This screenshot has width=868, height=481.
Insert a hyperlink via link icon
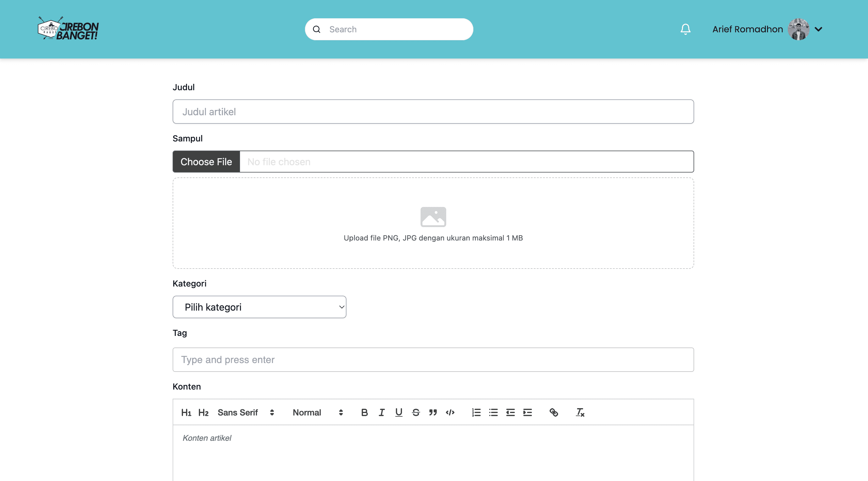click(x=554, y=412)
